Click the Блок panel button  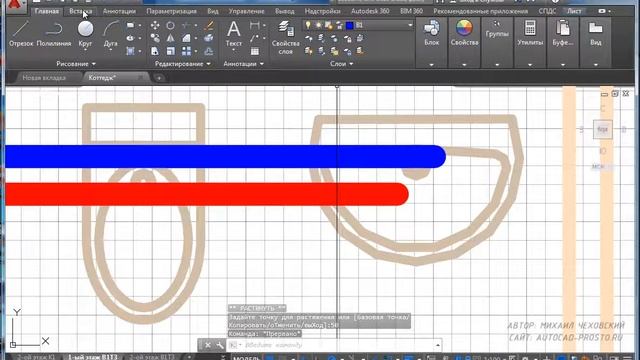tap(431, 33)
